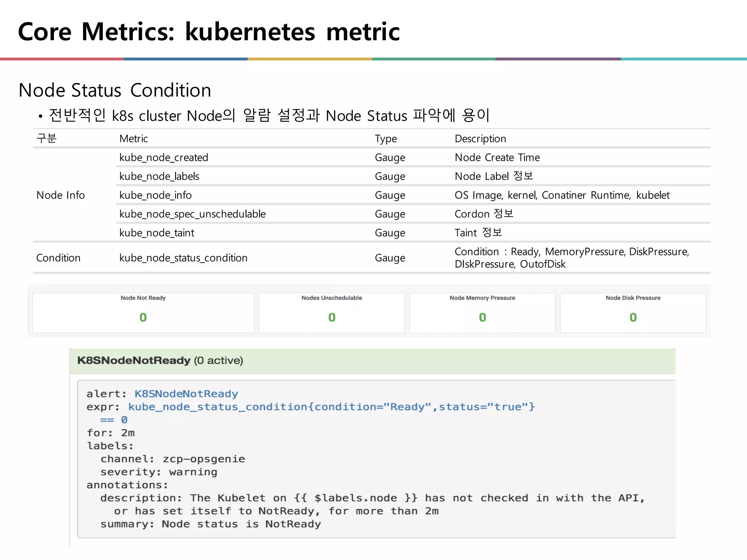Open the K8SNodeNotReady alert name link

186,394
